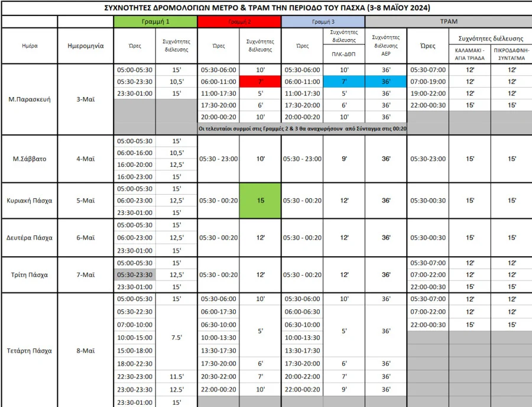532x407 pixels.
Task: Select the Μ.Σάββατο day cell
Action: pyautogui.click(x=30, y=159)
